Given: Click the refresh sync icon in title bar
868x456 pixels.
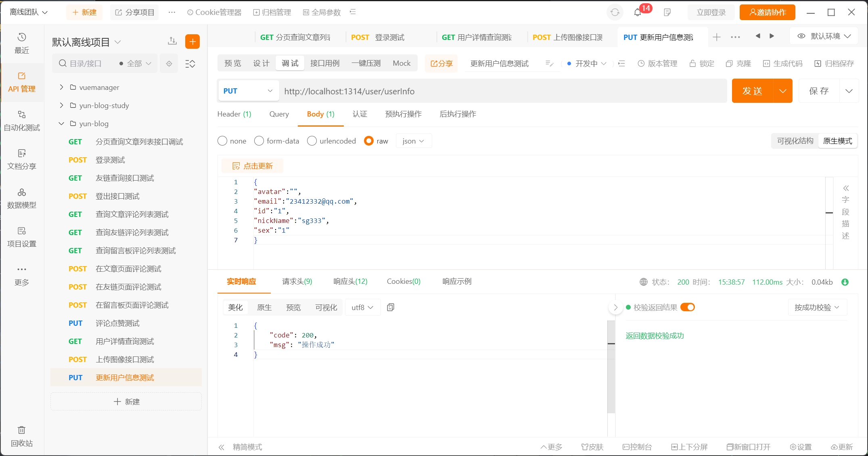Looking at the screenshot, I should pyautogui.click(x=615, y=12).
